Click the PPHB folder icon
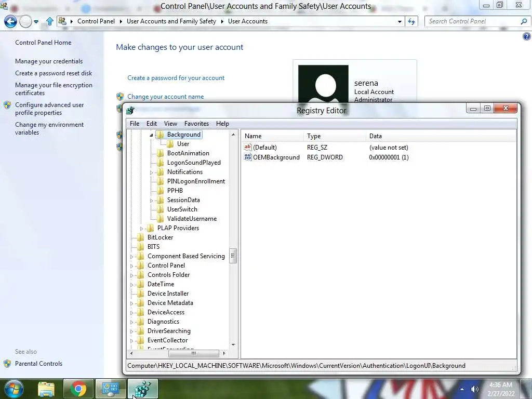This screenshot has width=532, height=399. pyautogui.click(x=160, y=190)
